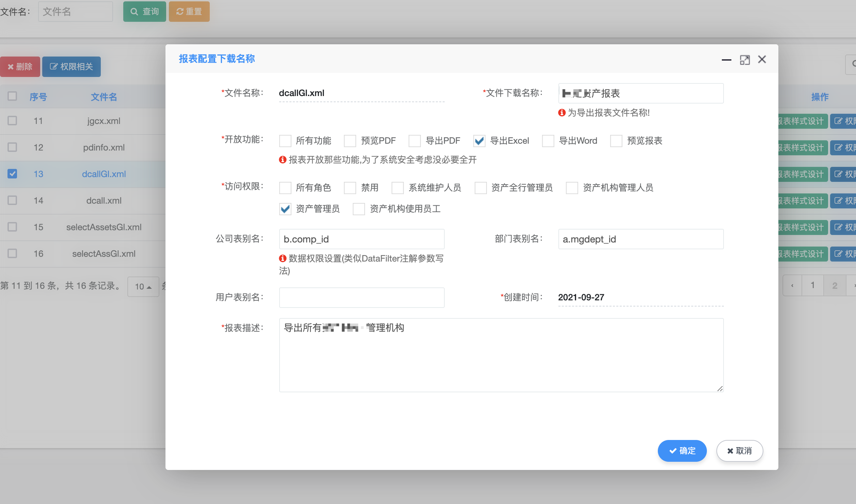Screen dimensions: 856x504
Task: Click file name selectAssetsGl.xml
Action: pos(104,227)
